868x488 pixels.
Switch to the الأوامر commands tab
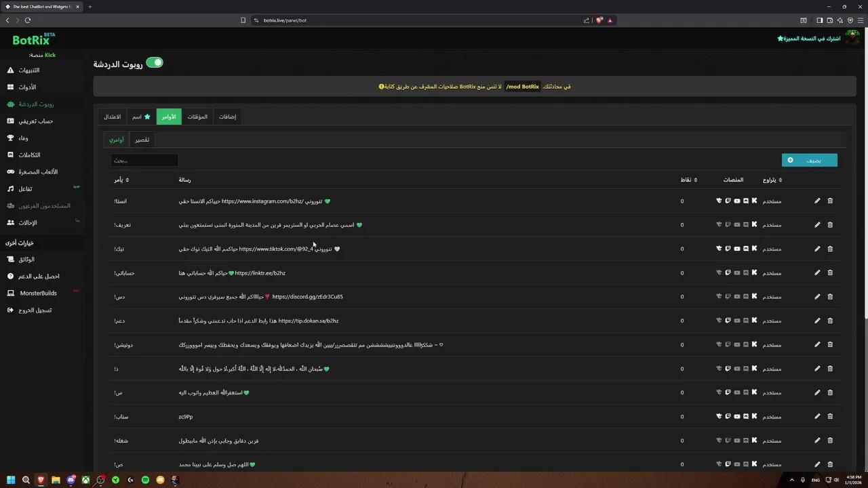pyautogui.click(x=169, y=117)
